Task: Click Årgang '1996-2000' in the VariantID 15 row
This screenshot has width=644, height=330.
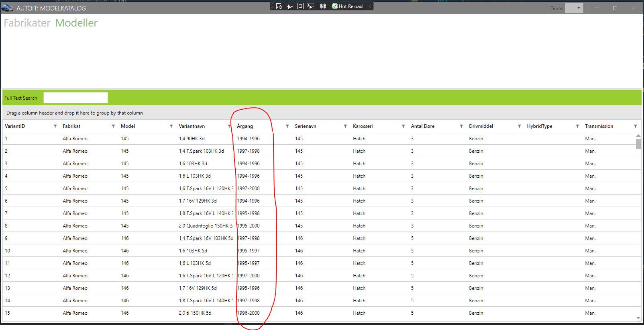Action: pos(249,313)
